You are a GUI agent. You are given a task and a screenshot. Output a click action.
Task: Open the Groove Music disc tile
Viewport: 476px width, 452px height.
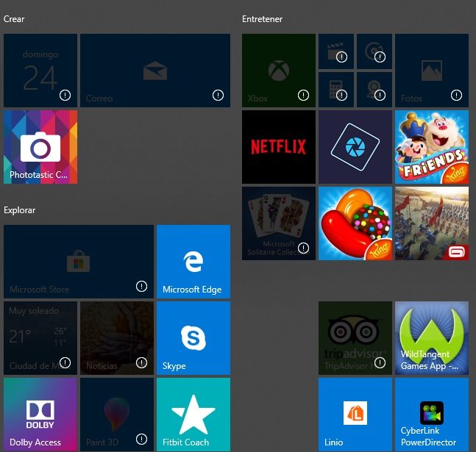coord(374,51)
